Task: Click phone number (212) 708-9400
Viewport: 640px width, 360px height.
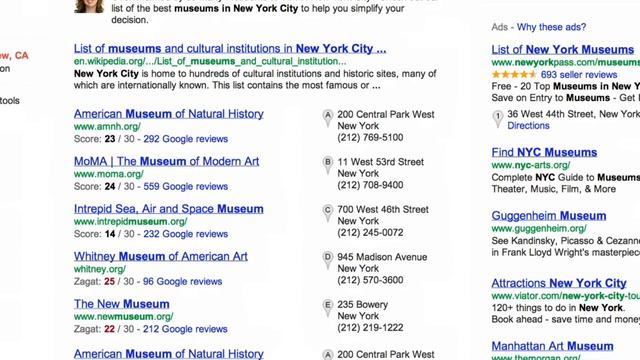Action: pos(370,185)
